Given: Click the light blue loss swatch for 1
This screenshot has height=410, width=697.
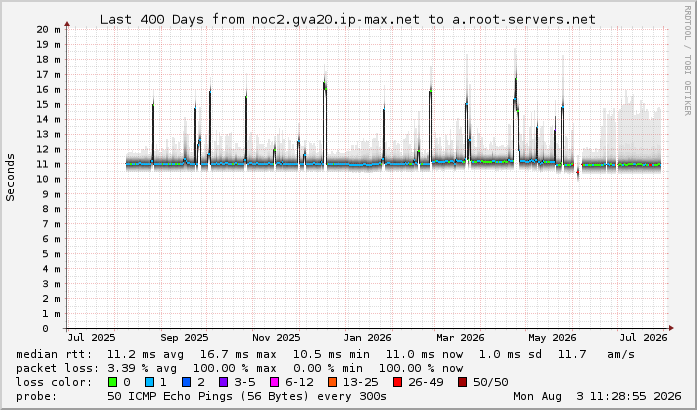Looking at the screenshot, I should [149, 382].
